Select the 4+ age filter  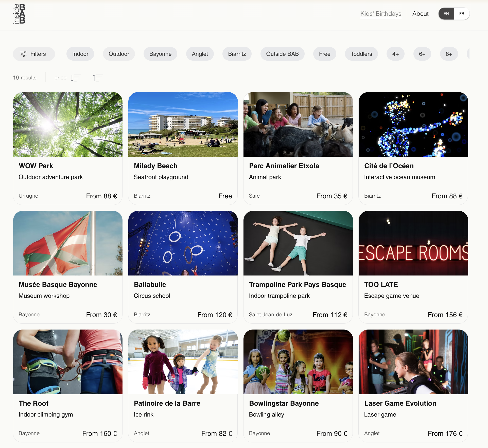point(395,54)
